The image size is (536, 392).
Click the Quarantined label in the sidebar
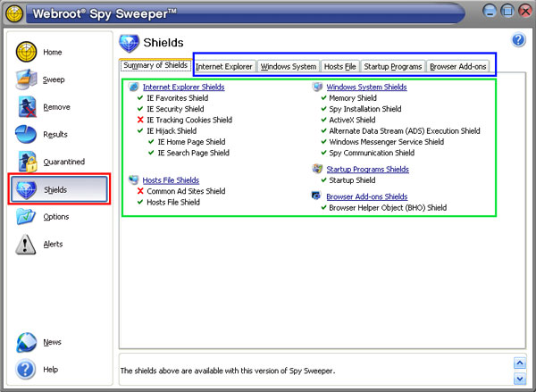[64, 162]
